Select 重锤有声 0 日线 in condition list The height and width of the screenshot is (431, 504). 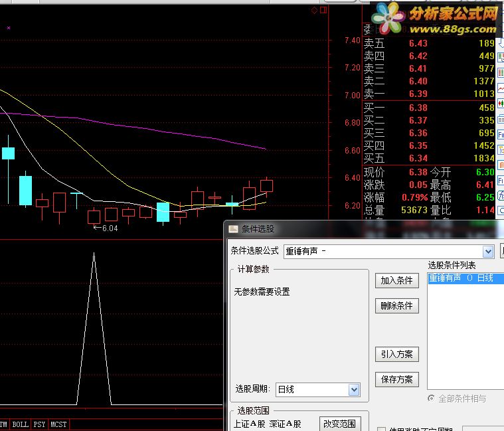(465, 278)
